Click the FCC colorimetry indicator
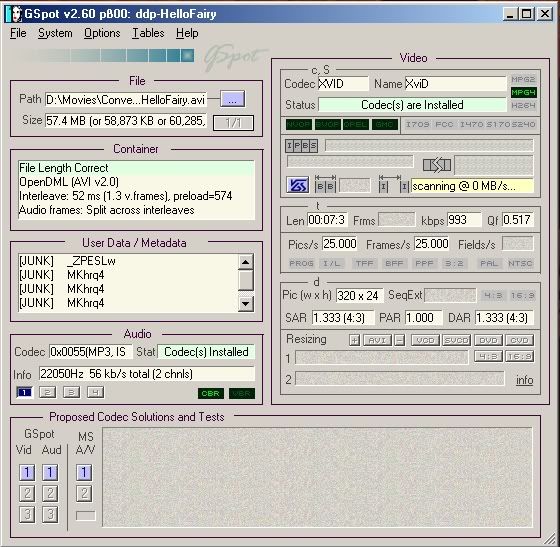The image size is (560, 547). [x=444, y=124]
